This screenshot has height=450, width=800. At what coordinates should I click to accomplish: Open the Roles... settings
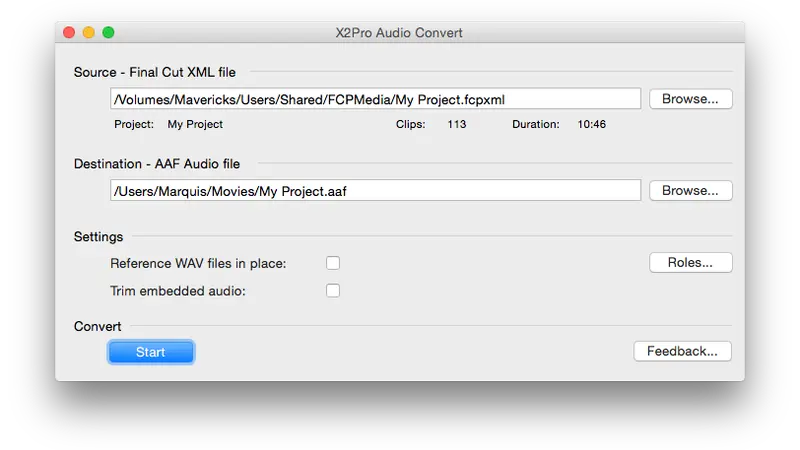(690, 263)
